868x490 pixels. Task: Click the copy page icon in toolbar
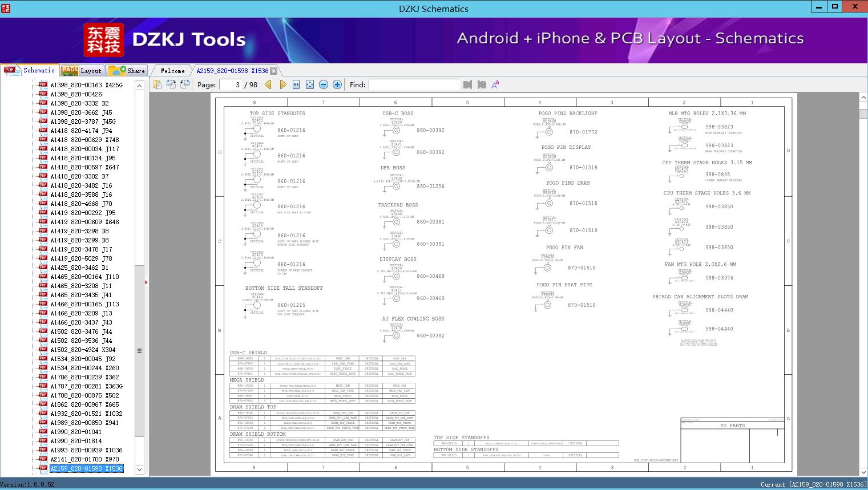(x=158, y=84)
